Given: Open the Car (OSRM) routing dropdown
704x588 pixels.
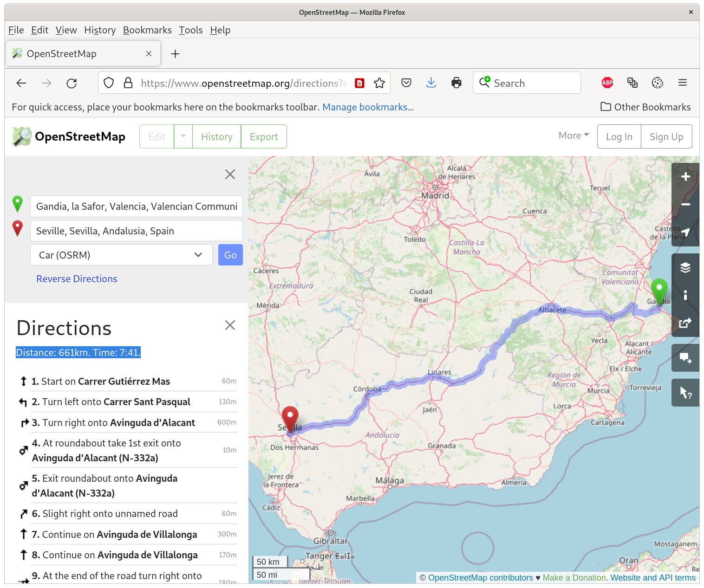Looking at the screenshot, I should [x=121, y=255].
